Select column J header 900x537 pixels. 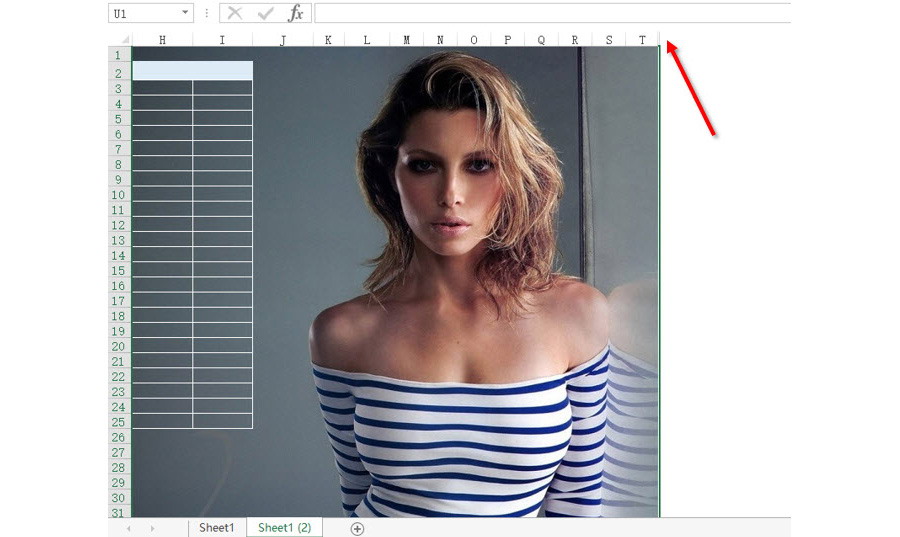(283, 40)
